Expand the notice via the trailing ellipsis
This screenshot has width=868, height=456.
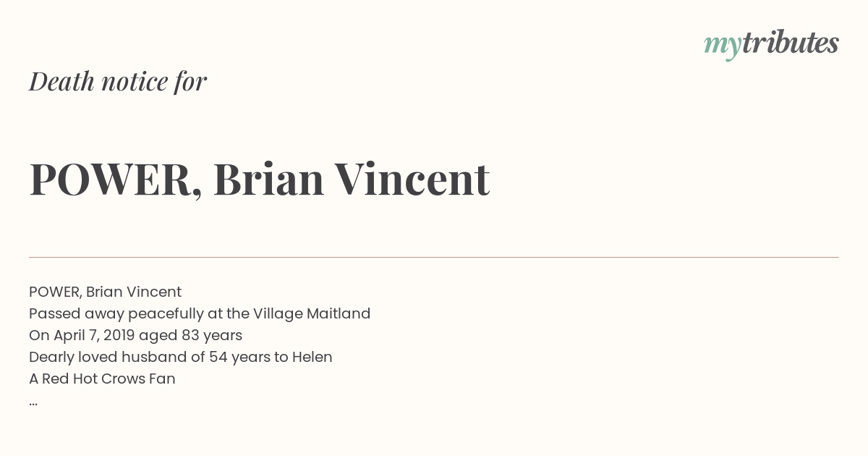point(33,403)
